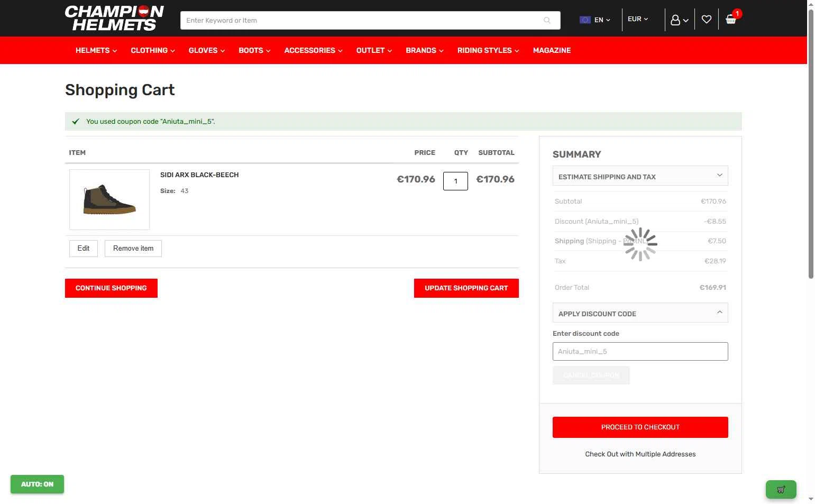Open the wishlist heart icon

coord(707,20)
